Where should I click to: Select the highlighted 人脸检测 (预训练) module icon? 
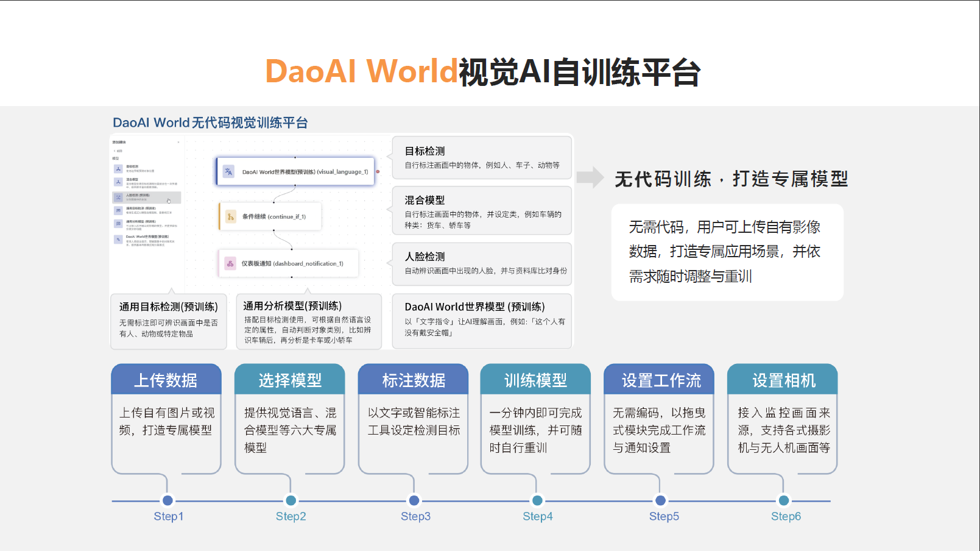[118, 197]
